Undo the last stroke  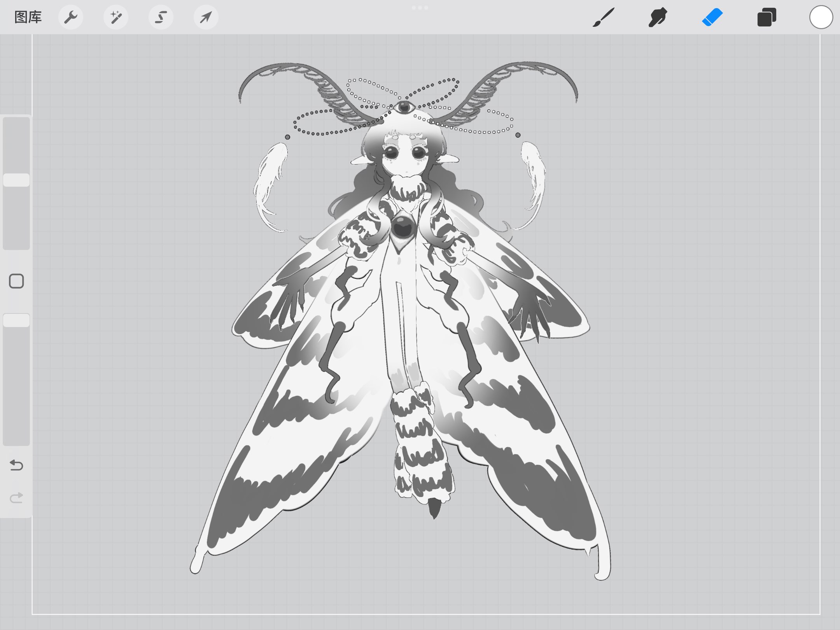tap(16, 465)
